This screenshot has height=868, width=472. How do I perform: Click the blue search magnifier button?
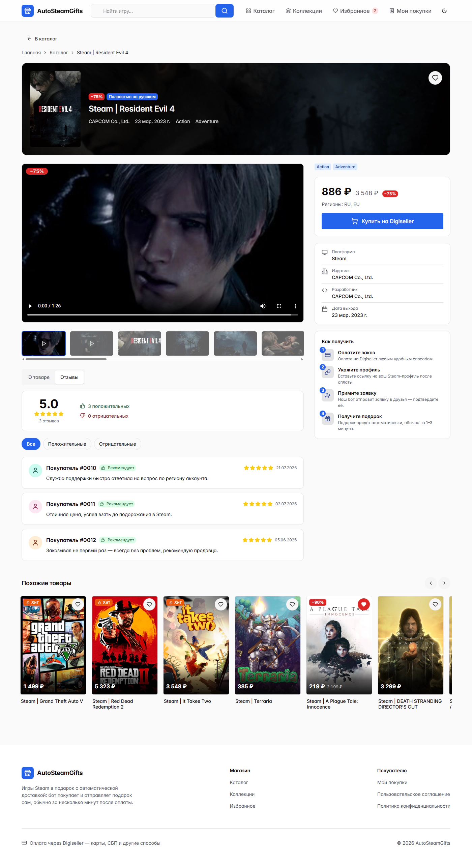click(x=224, y=11)
